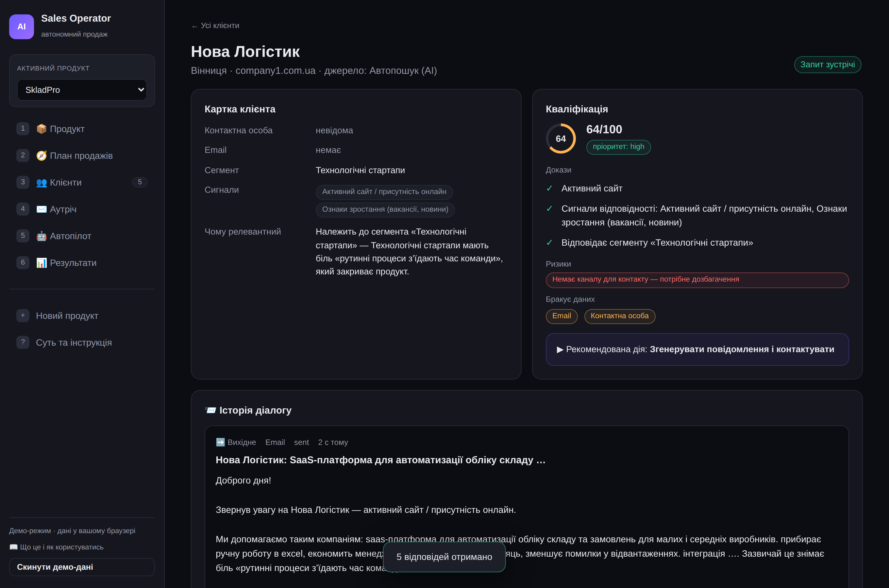View Результати chart icon section
The image size is (889, 588).
[x=41, y=263]
